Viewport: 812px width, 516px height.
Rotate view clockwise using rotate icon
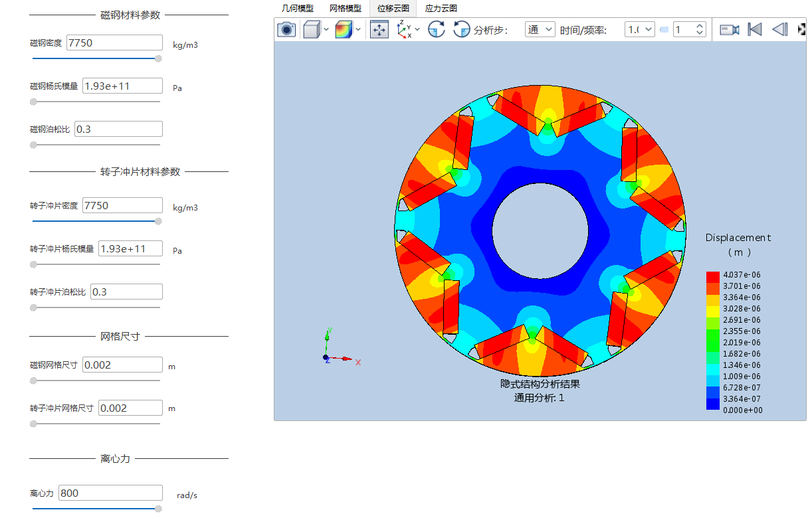point(436,29)
